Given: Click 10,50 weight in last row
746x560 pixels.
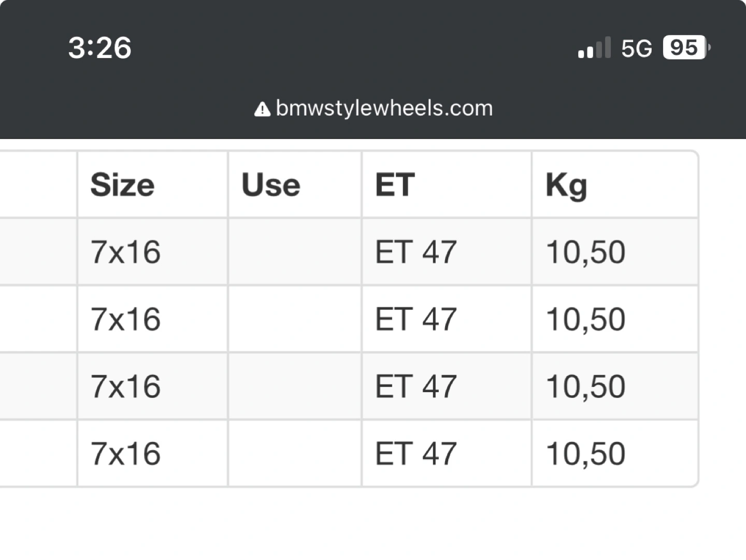Looking at the screenshot, I should tap(586, 454).
